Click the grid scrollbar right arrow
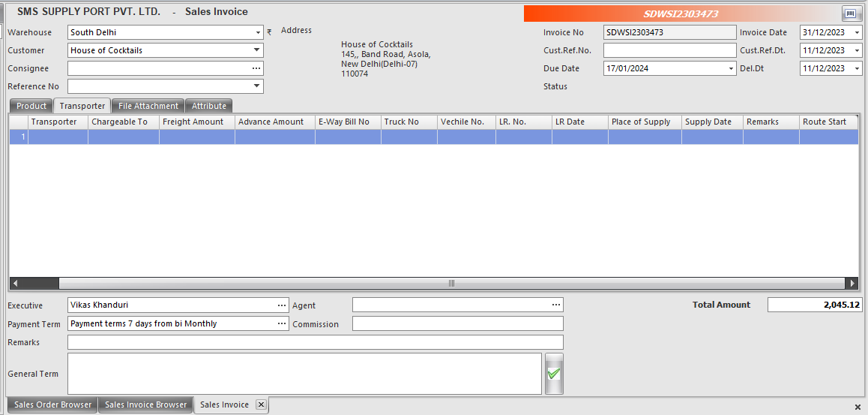The image size is (868, 415). [x=851, y=284]
